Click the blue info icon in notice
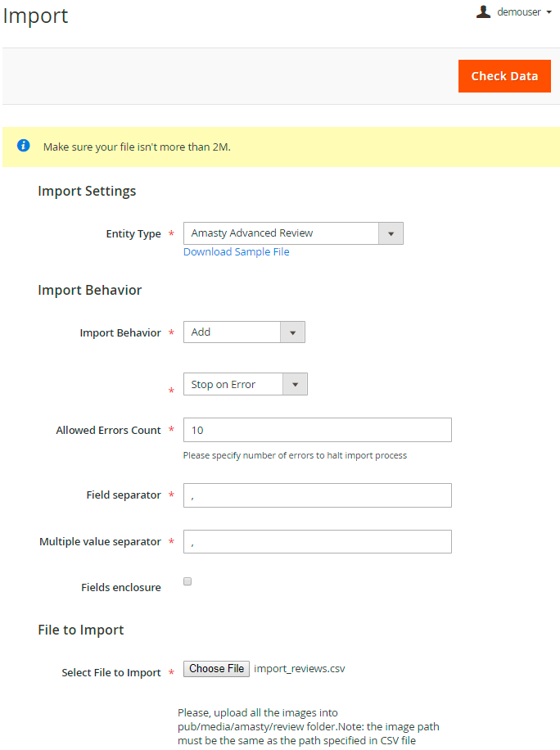Screen dimensions: 560x750 click(24, 146)
